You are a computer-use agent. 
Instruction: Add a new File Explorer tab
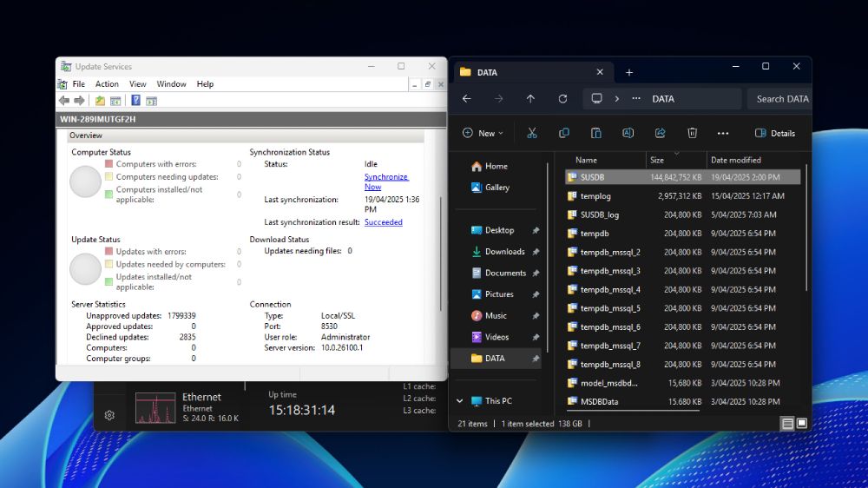point(628,73)
